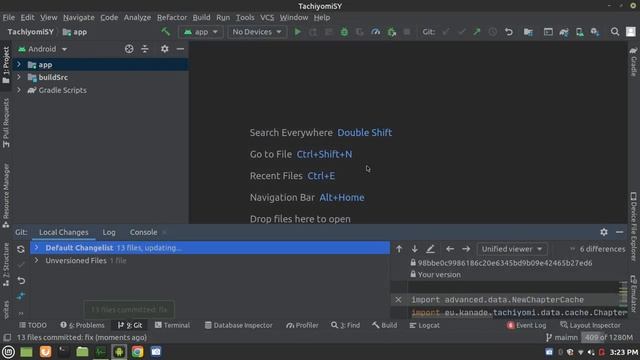This screenshot has width=640, height=360.
Task: Open Search Everywhere magnifier icon
Action: tap(615, 32)
